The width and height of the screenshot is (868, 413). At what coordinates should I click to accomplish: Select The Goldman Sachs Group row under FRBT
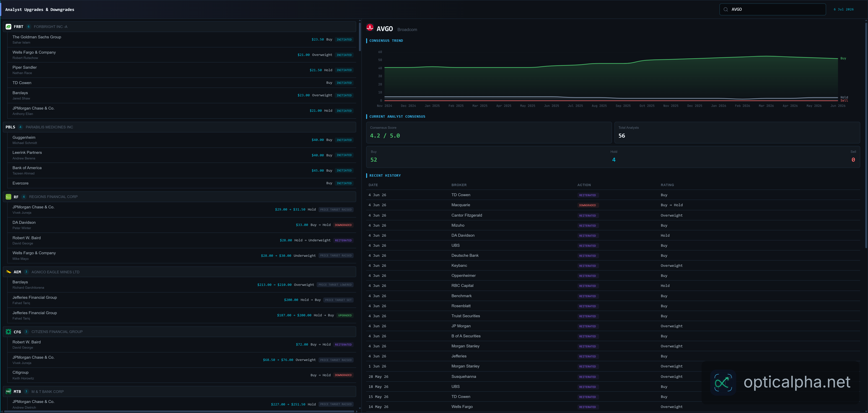pos(182,39)
